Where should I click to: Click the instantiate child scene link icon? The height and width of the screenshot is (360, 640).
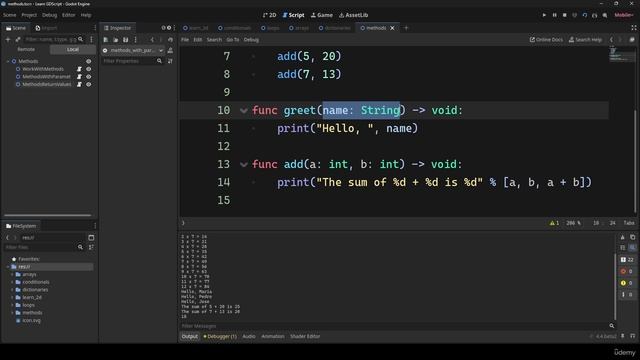(x=18, y=40)
